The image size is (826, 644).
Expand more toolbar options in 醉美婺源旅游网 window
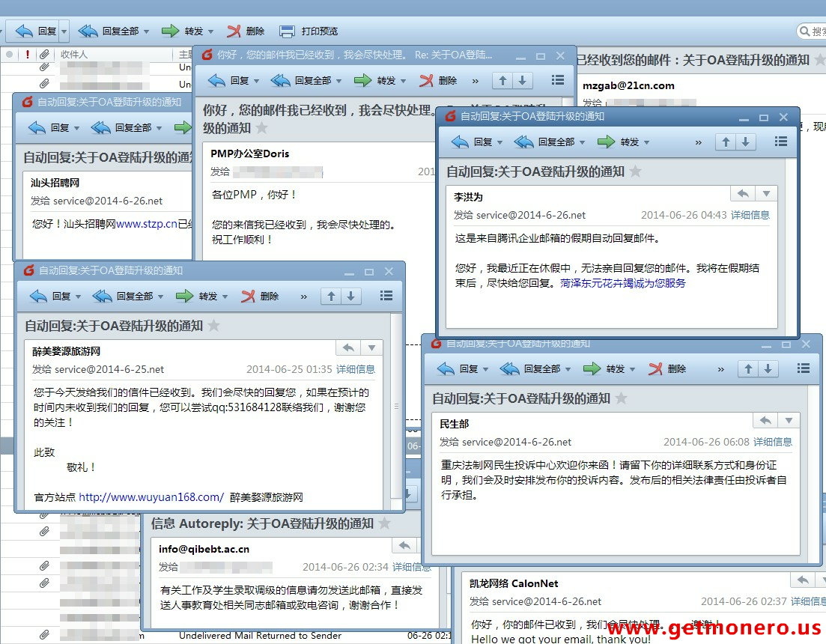[x=303, y=297]
